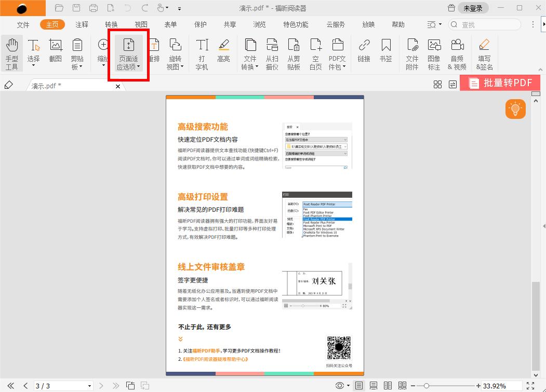This screenshot has height=392, width=546.
Task: Activate the 打字机 (Typewriter) tool
Action: tap(201, 53)
